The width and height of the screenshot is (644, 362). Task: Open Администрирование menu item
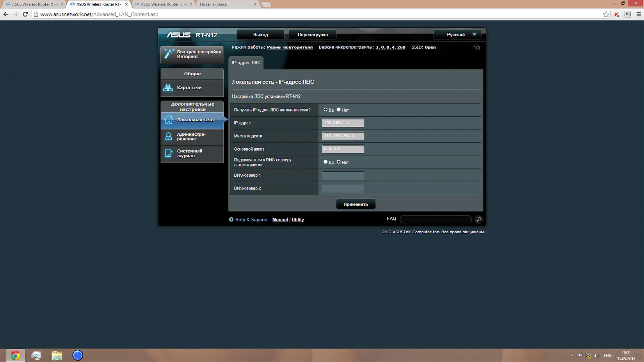click(x=192, y=137)
